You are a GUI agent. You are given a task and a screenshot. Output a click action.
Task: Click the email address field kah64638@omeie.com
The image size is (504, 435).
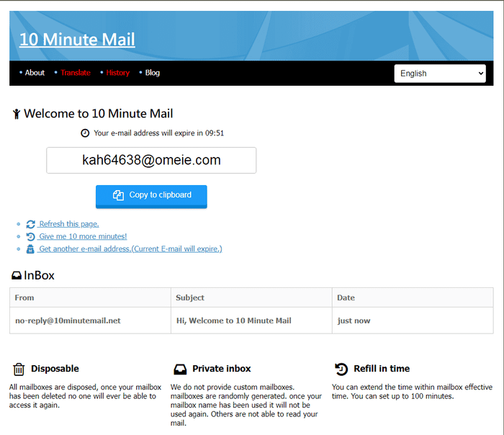(x=151, y=160)
